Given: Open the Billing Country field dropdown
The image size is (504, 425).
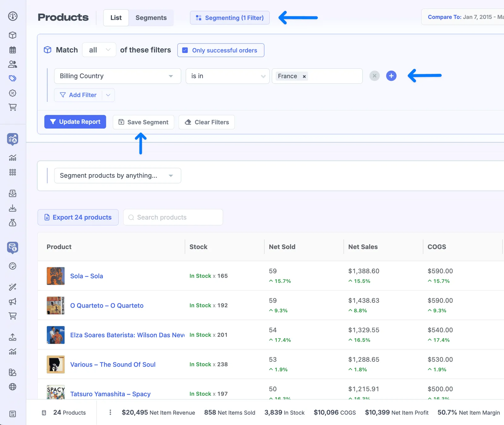Looking at the screenshot, I should (117, 76).
